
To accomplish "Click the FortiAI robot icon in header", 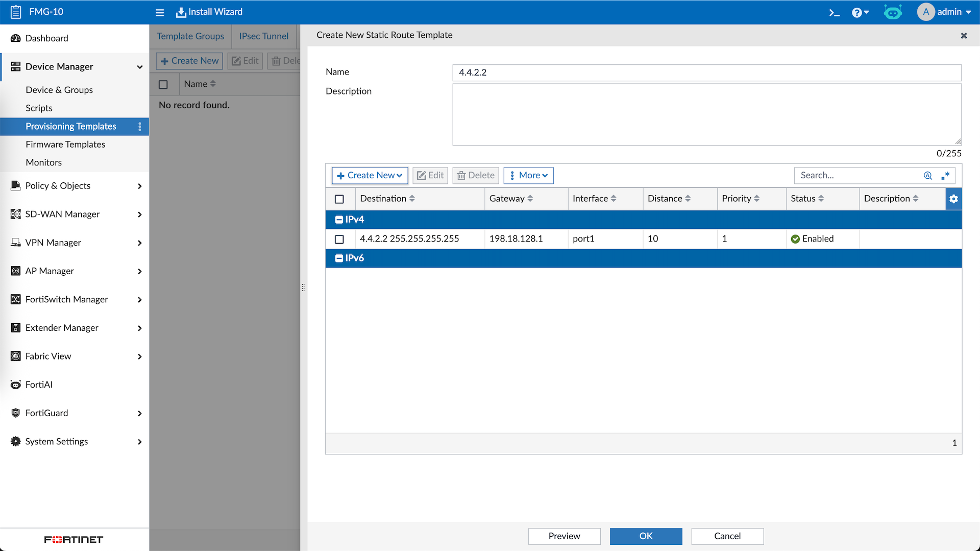I will [x=893, y=12].
